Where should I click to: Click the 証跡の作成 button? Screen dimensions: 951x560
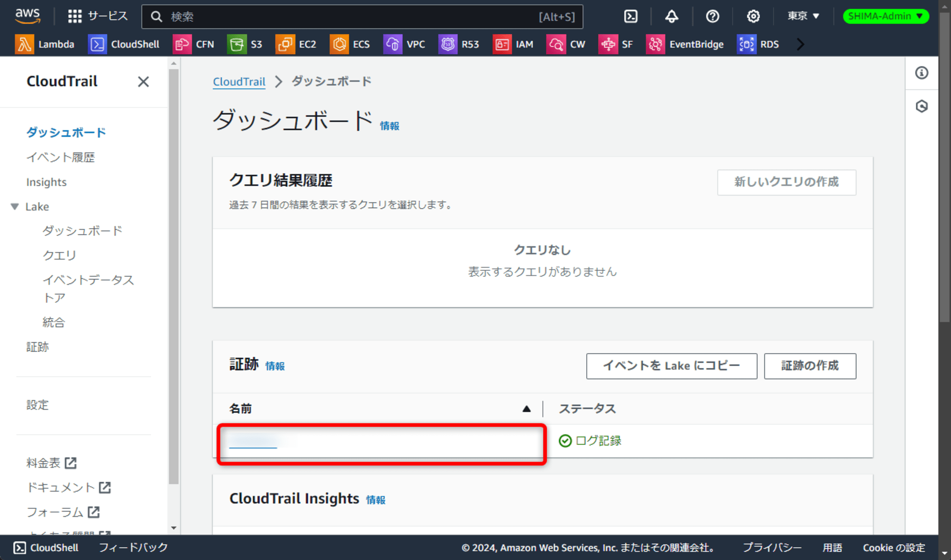pos(810,366)
